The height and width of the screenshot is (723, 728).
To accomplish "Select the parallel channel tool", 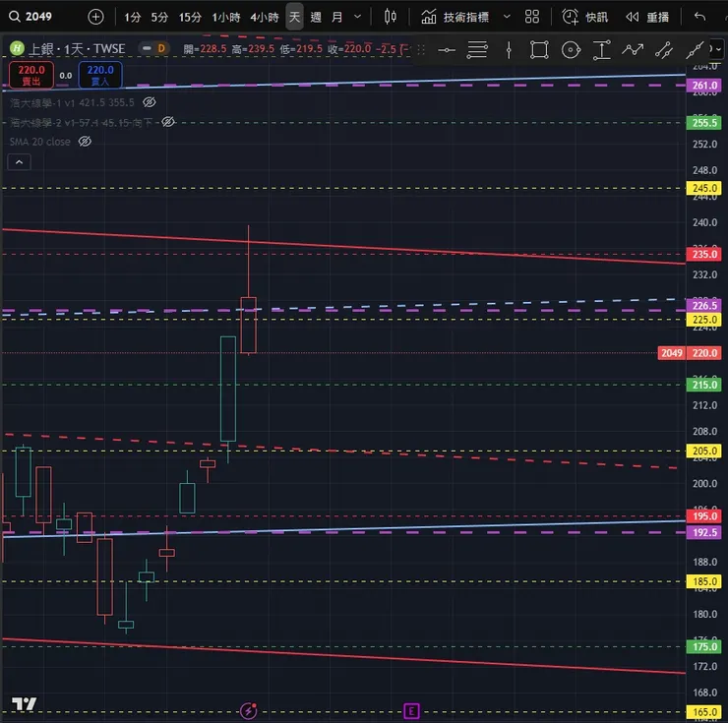I will (664, 50).
